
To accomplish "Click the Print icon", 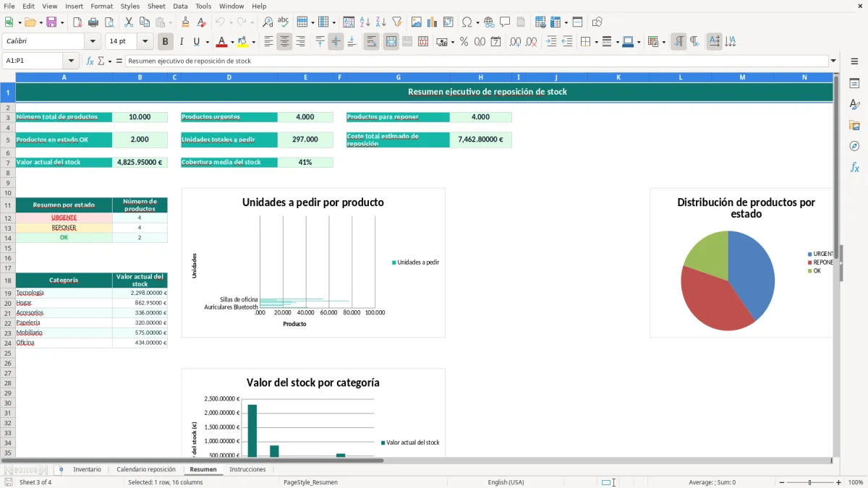I will (x=93, y=22).
